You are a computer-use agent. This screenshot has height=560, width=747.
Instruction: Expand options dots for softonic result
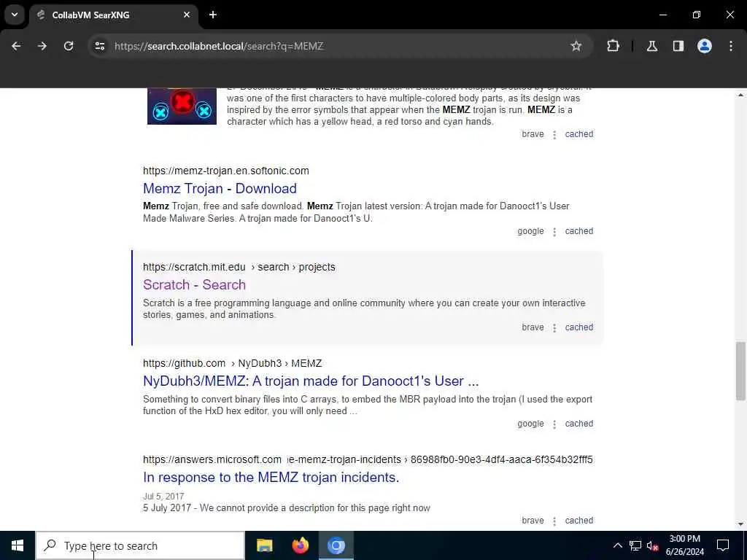554,232
